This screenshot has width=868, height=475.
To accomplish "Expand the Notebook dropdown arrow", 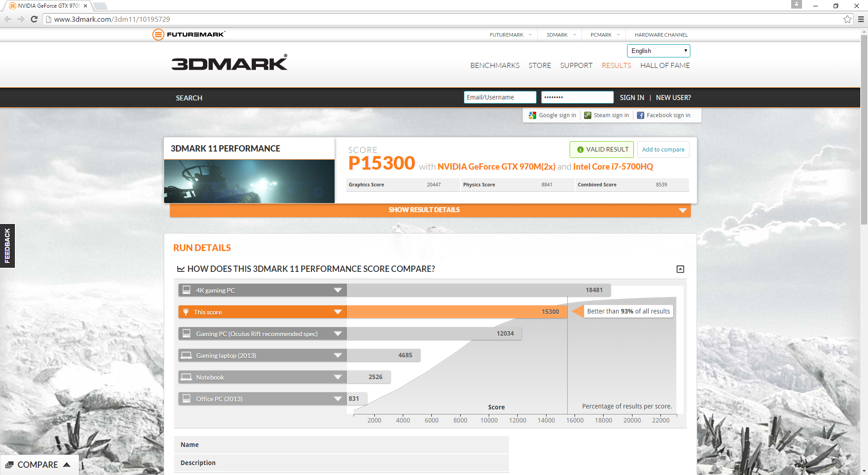I will point(338,377).
